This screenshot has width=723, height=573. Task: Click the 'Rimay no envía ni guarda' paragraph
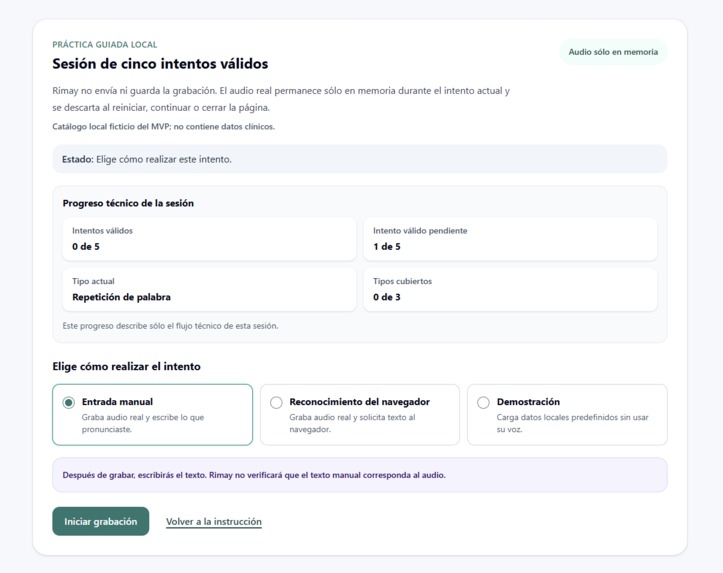click(x=281, y=99)
